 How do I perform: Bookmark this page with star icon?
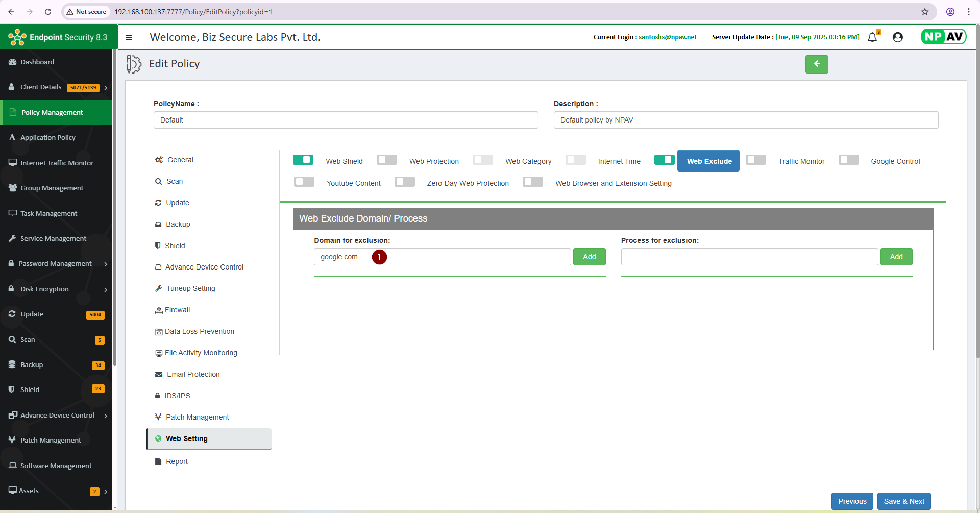[925, 12]
